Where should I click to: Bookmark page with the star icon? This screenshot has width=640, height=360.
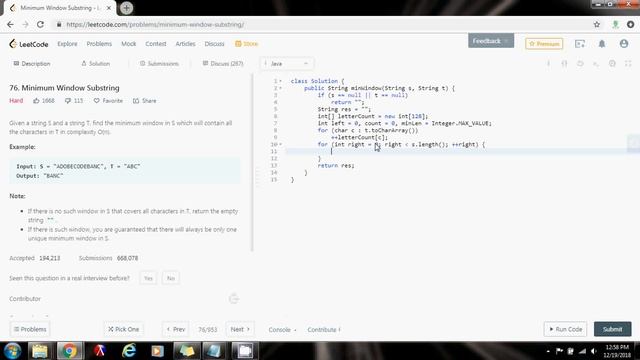[x=597, y=24]
